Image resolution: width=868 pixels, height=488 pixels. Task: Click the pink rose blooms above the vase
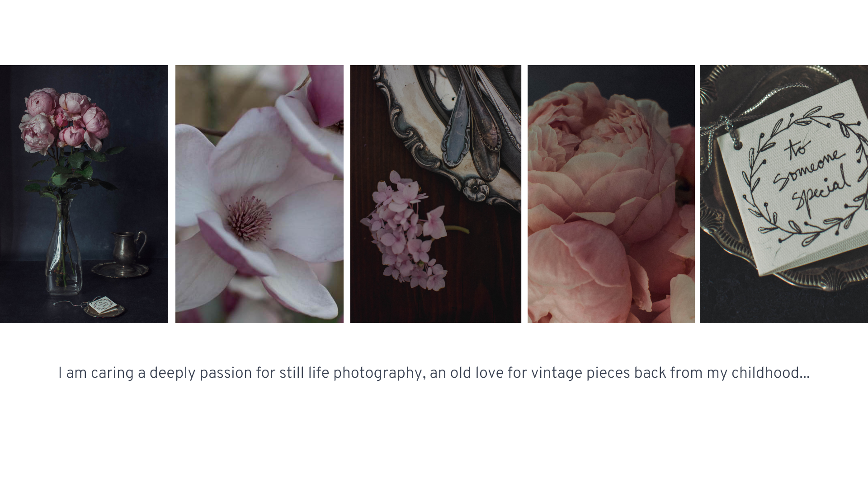pyautogui.click(x=64, y=120)
